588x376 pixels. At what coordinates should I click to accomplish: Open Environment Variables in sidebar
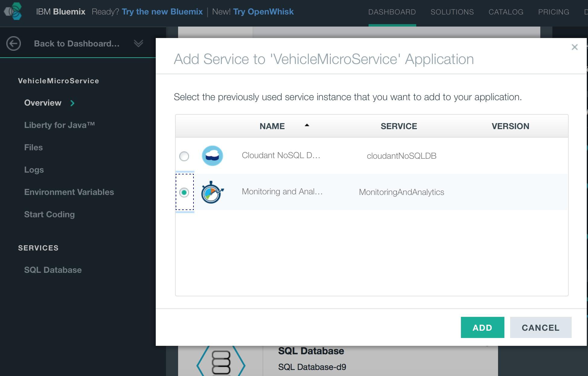point(69,192)
